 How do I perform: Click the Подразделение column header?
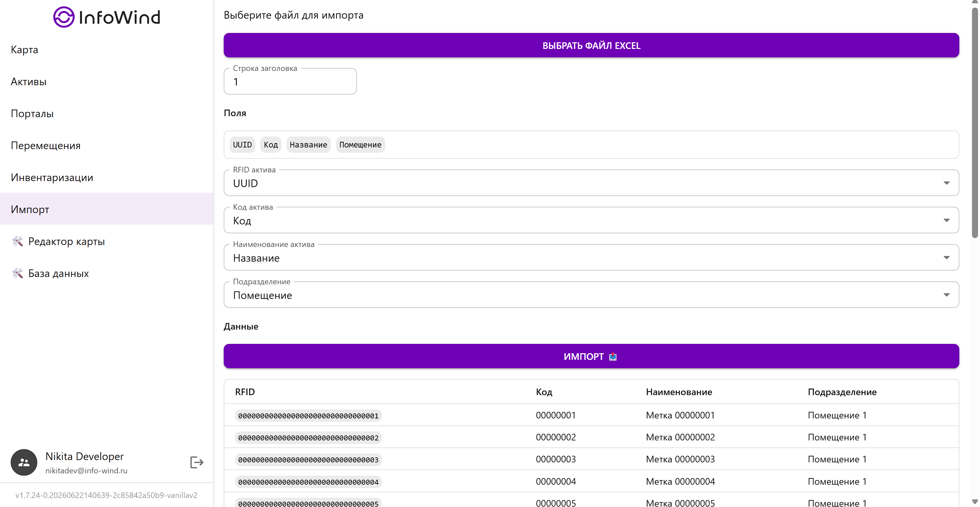point(842,392)
